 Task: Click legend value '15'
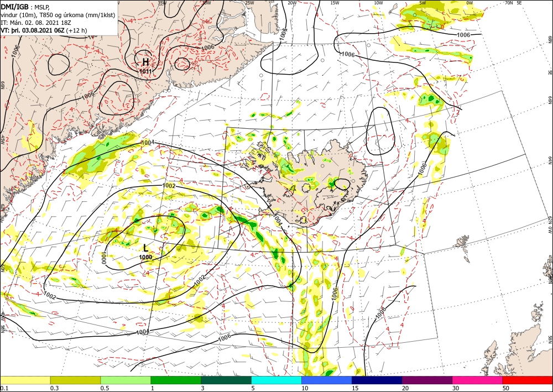point(355,388)
